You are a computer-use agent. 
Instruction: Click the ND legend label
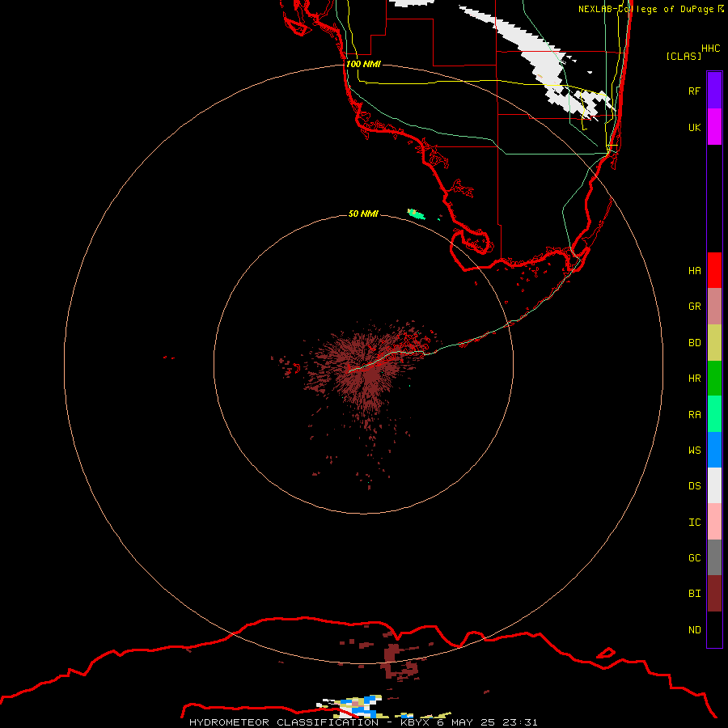[x=694, y=630]
